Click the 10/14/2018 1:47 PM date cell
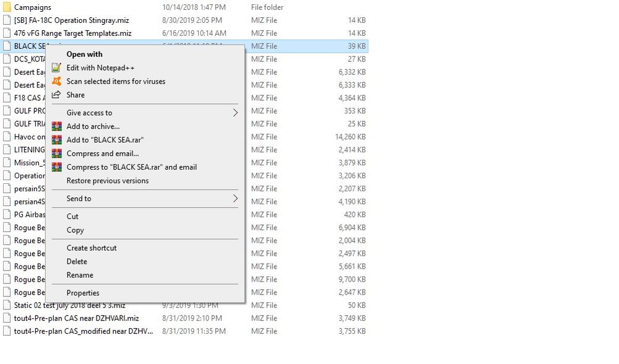Screen dimensions: 619x364 (x=194, y=7)
